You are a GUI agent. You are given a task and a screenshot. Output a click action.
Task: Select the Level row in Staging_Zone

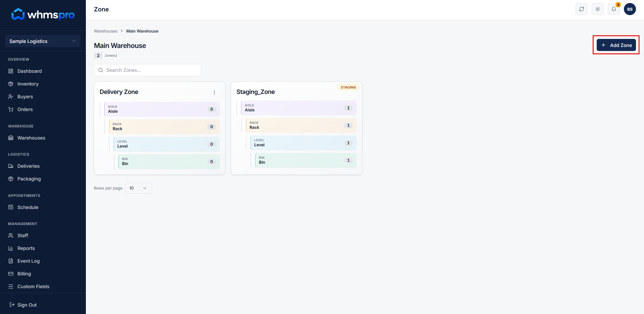tap(304, 143)
